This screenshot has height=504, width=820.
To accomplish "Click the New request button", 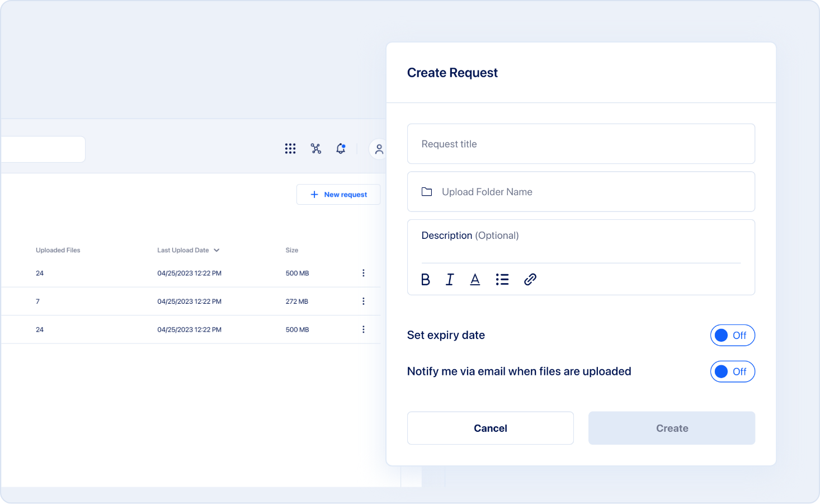I will (338, 195).
